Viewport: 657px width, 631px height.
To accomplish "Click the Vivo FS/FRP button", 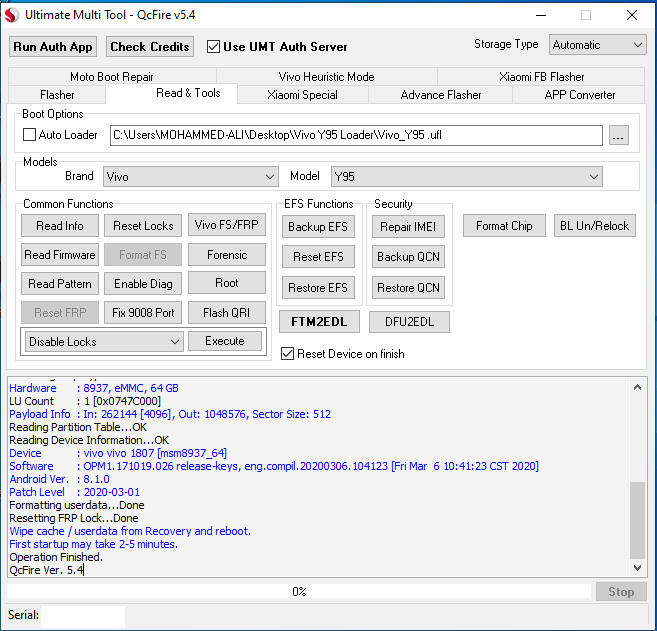I will (227, 225).
